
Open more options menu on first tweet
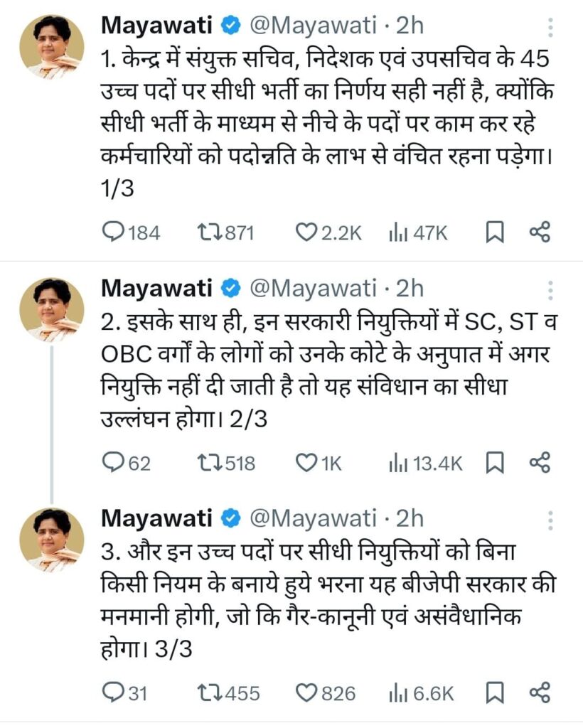549,28
